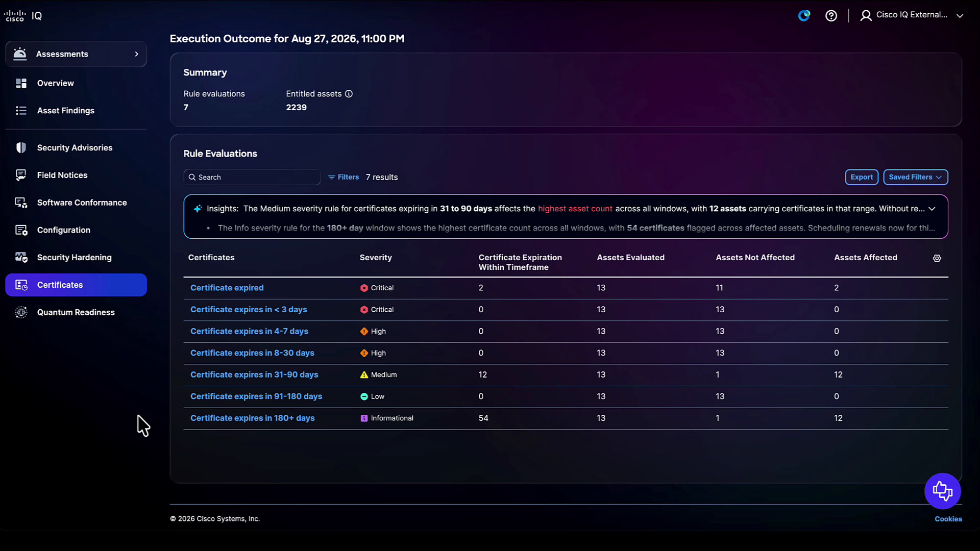Click the Assessments dome icon
This screenshot has height=551, width=980.
coord(20,54)
